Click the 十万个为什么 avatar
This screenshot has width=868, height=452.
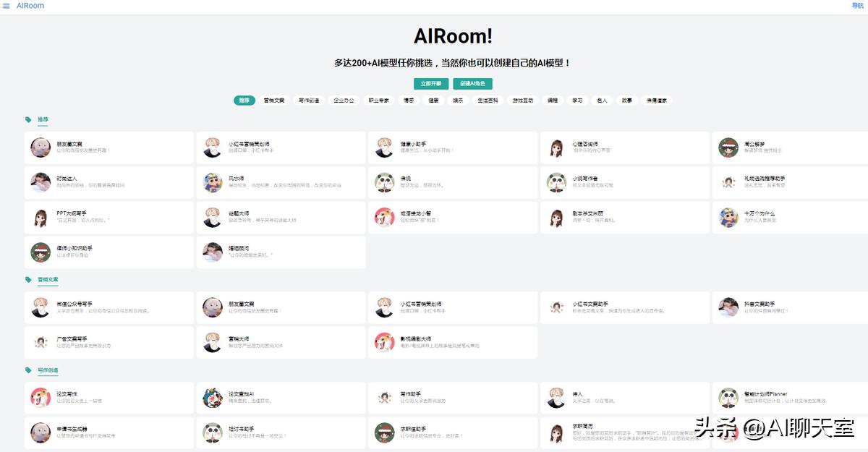pyautogui.click(x=728, y=217)
